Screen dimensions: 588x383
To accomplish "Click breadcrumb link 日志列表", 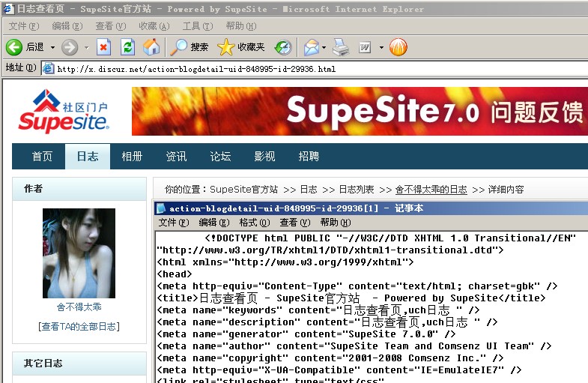I will [357, 190].
